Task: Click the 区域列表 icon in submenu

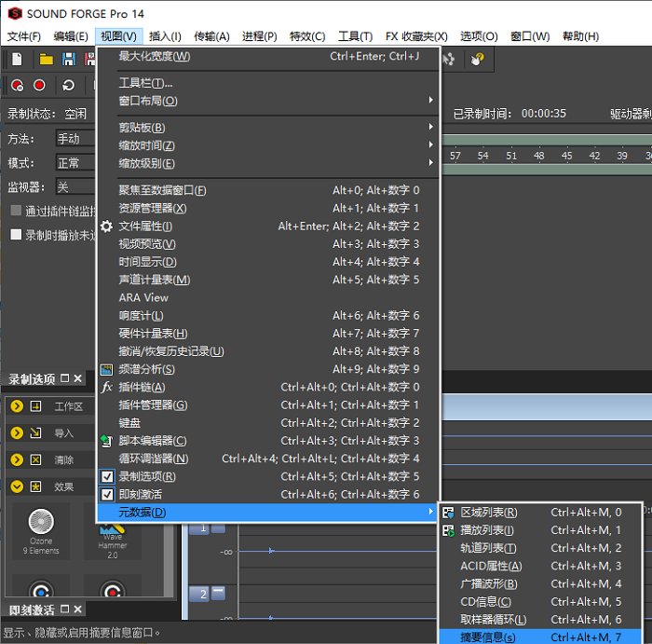Action: [448, 513]
